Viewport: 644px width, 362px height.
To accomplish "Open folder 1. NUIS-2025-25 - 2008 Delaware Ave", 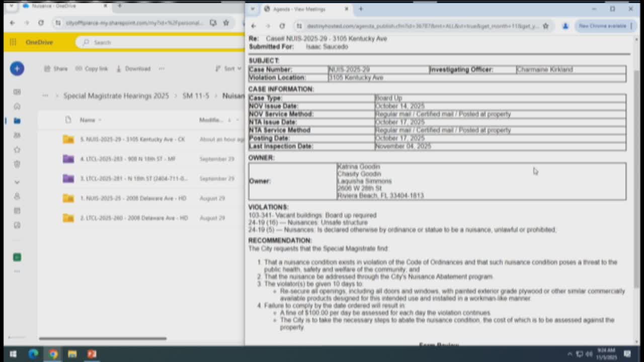I will 133,198.
